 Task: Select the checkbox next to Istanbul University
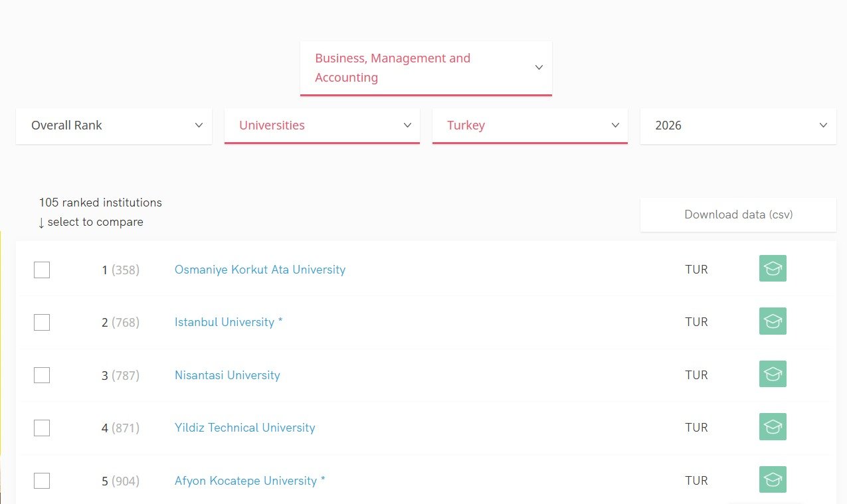(x=42, y=322)
